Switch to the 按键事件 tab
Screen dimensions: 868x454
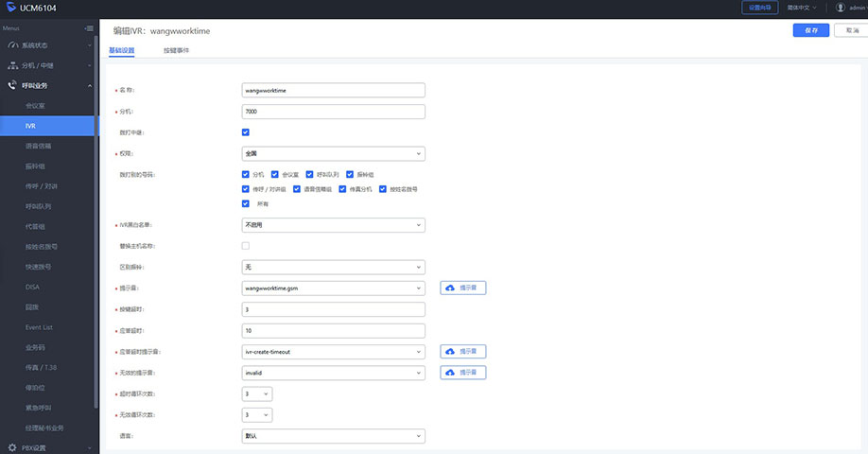(x=176, y=50)
